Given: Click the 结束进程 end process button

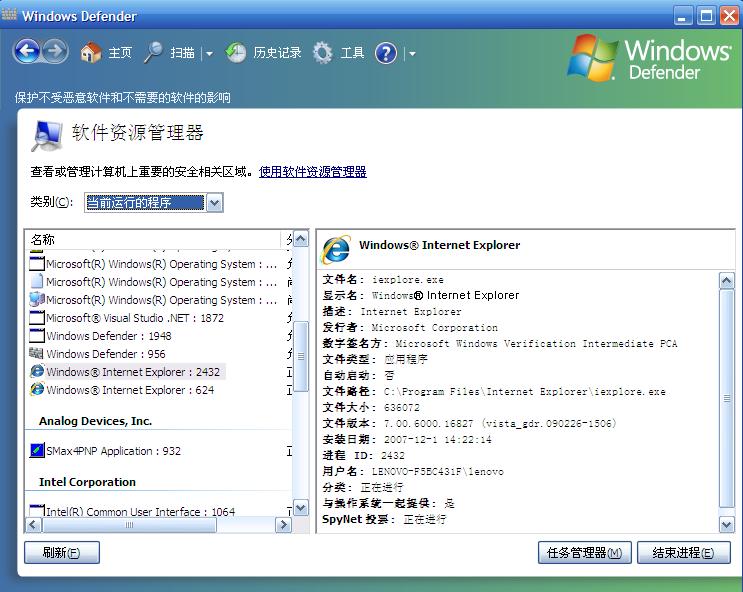Looking at the screenshot, I should [684, 553].
